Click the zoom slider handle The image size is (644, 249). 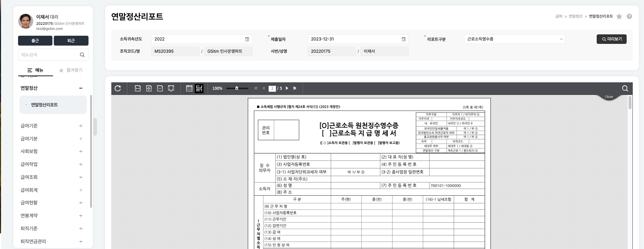click(237, 88)
